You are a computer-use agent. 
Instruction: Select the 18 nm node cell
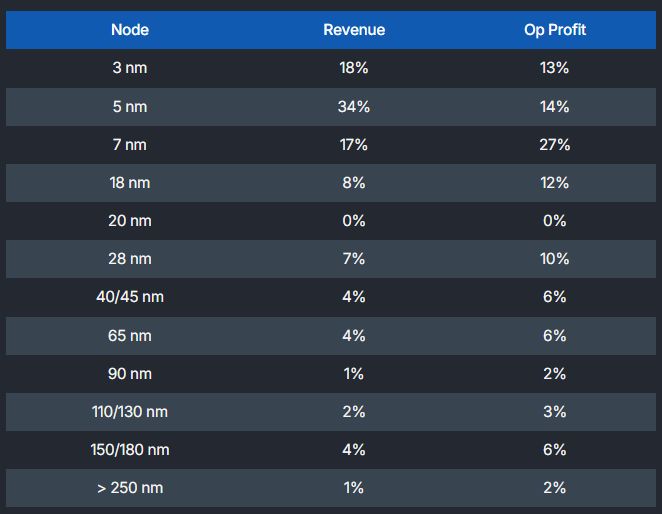130,183
